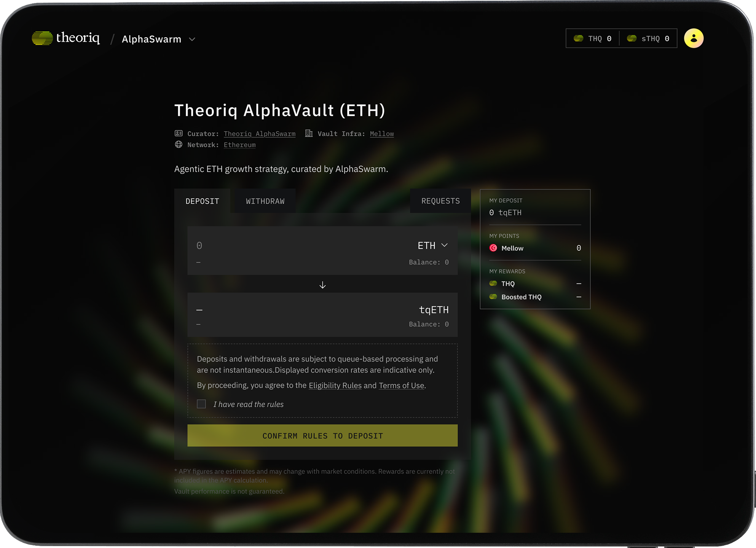The height and width of the screenshot is (548, 756).
Task: Click the swap direction down arrow
Action: pyautogui.click(x=322, y=285)
